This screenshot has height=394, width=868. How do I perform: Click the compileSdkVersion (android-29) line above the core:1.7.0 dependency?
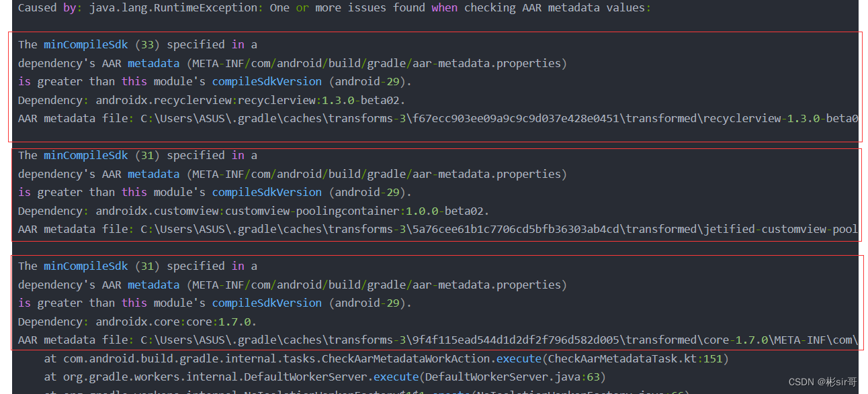click(215, 303)
